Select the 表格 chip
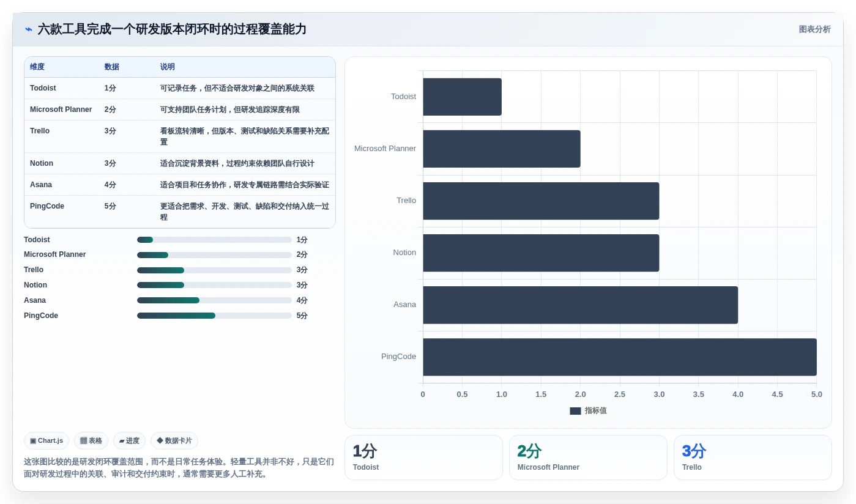856x504 pixels. click(91, 440)
